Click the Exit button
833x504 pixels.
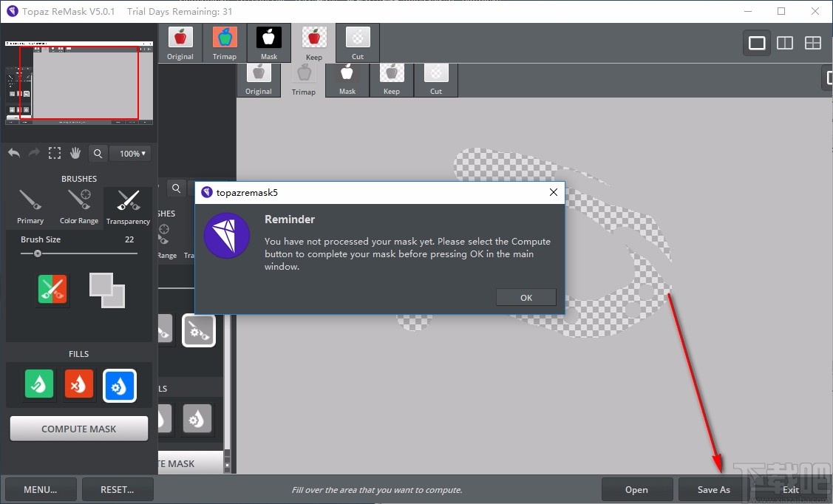791,490
